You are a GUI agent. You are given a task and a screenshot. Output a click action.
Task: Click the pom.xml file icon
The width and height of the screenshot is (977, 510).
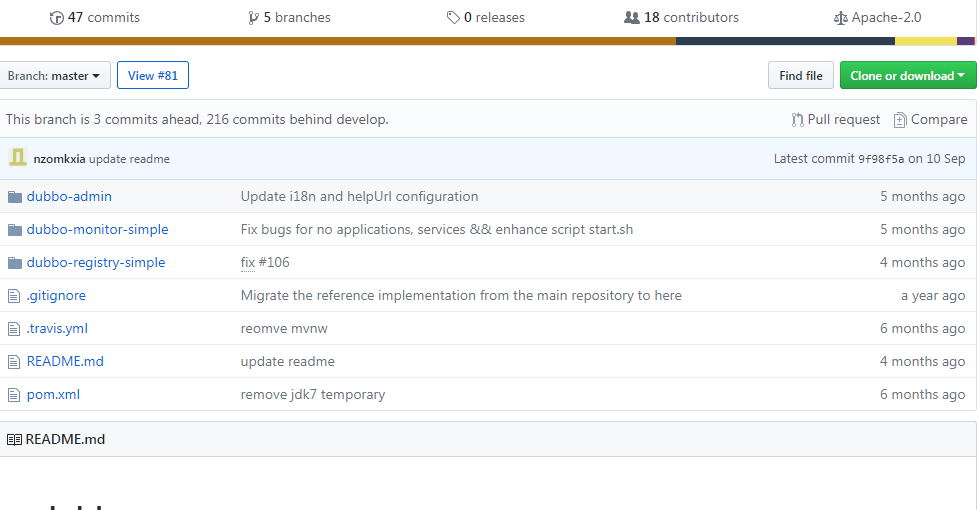tap(14, 395)
